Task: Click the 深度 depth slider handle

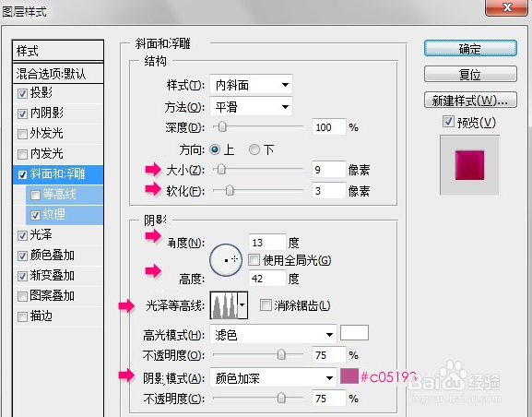Action: (222, 126)
